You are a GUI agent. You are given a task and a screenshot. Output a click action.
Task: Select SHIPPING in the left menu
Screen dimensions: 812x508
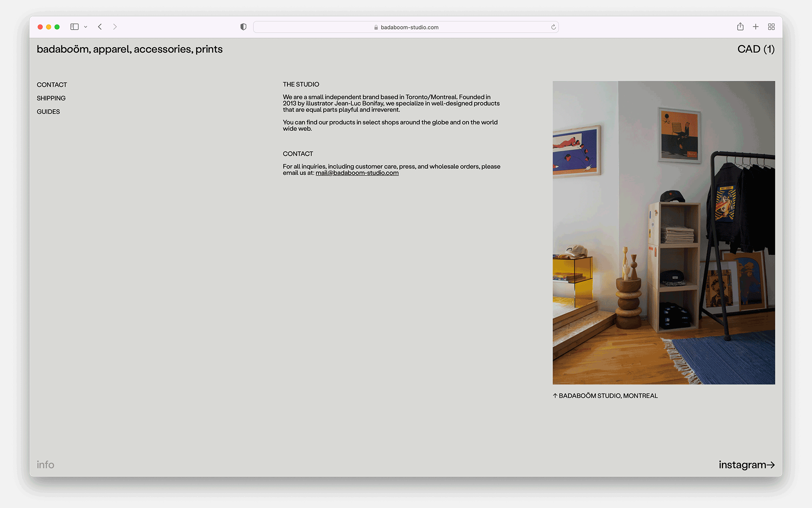coord(51,98)
